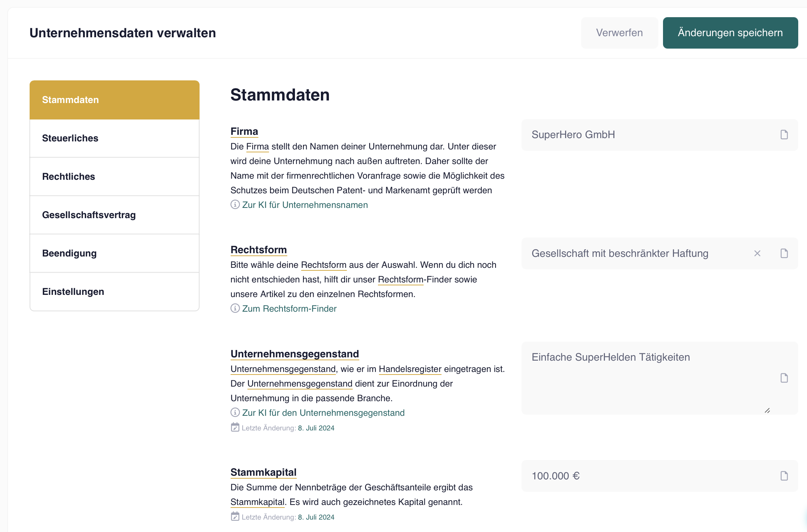Click info icon beside Unternehmensgegenstand KI link
The width and height of the screenshot is (807, 532).
tap(235, 413)
